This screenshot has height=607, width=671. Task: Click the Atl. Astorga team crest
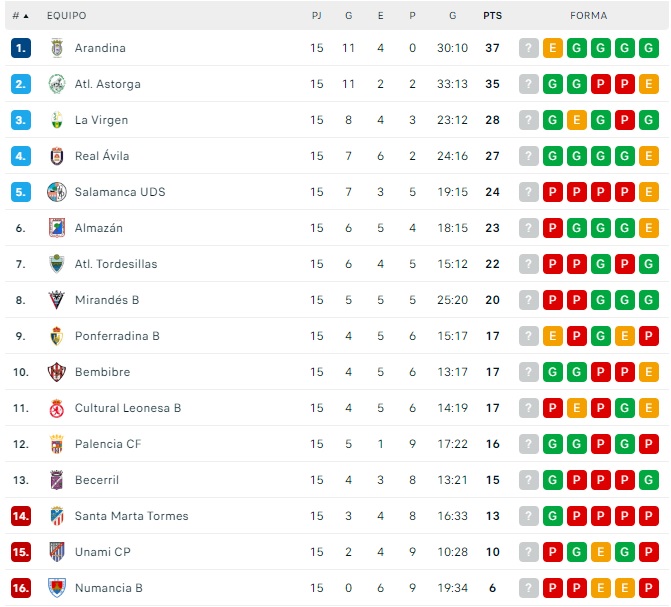[x=56, y=84]
